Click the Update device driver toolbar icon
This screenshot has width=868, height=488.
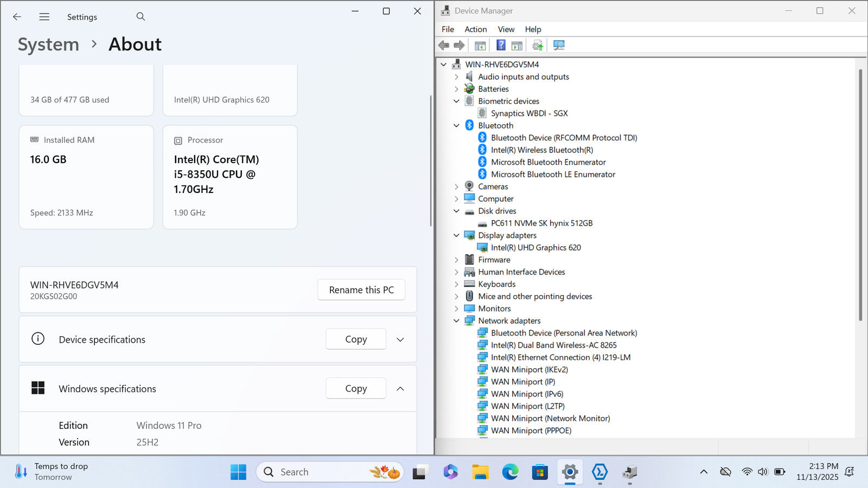pyautogui.click(x=538, y=46)
